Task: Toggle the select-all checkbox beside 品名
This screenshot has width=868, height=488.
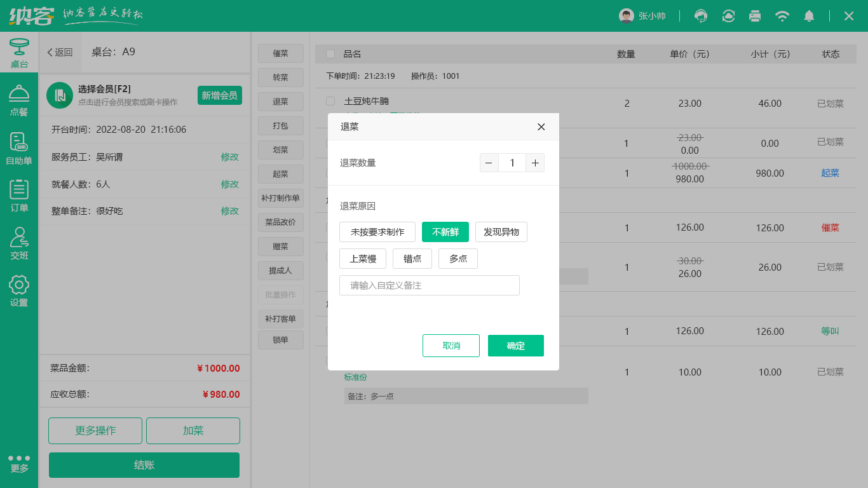Action: pos(330,54)
